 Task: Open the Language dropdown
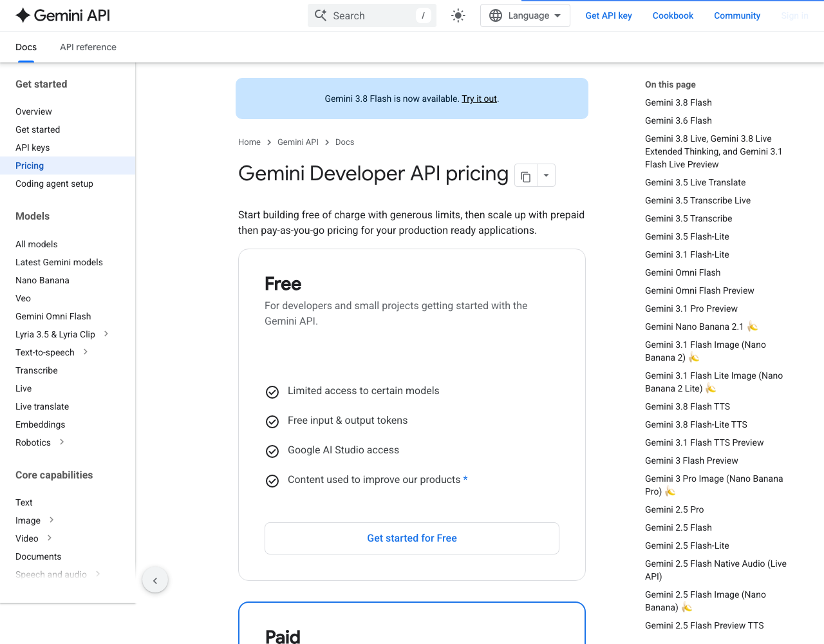click(525, 15)
